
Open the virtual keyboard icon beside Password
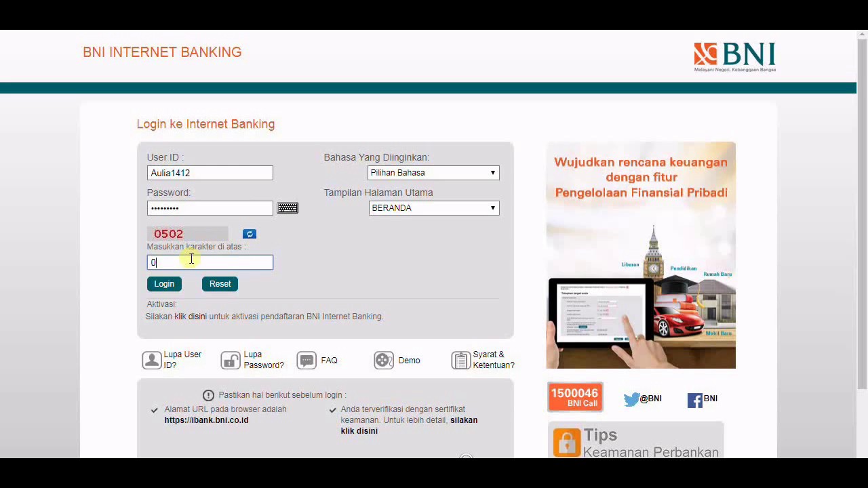(x=288, y=208)
